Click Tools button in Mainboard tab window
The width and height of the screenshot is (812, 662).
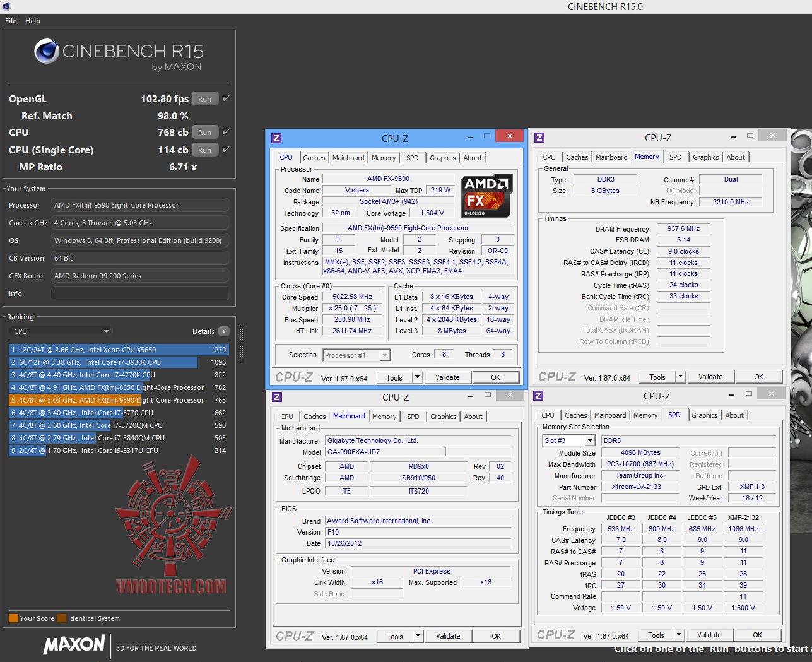point(395,636)
